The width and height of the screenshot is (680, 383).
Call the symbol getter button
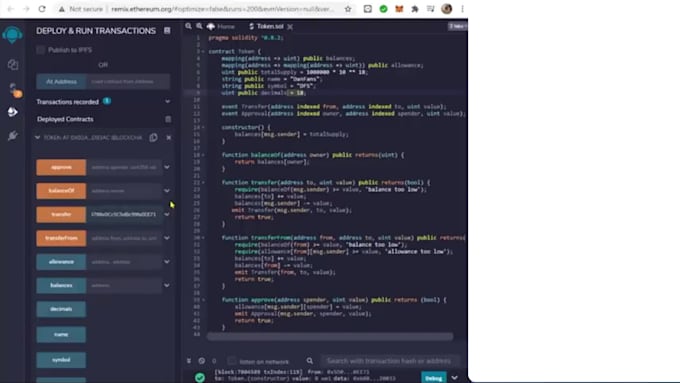pyautogui.click(x=61, y=360)
